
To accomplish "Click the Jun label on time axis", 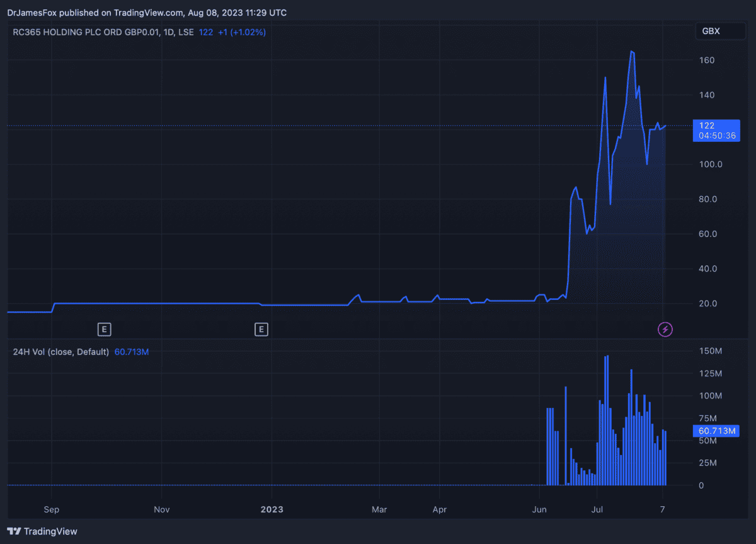I will (539, 508).
